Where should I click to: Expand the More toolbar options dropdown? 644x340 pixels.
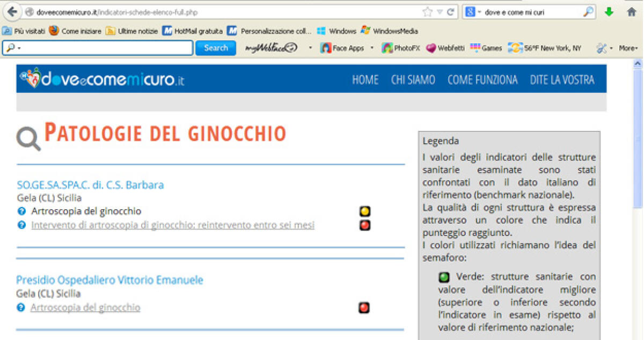[628, 48]
